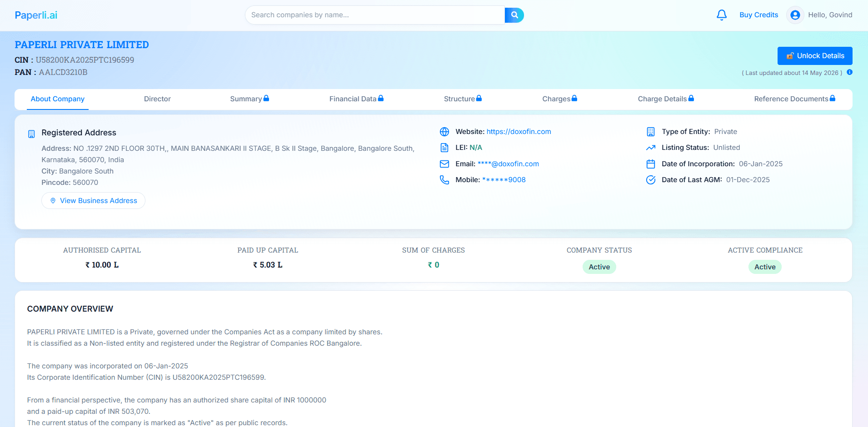This screenshot has height=427, width=868.
Task: Click the lock icon on Charges tab
Action: coord(574,98)
